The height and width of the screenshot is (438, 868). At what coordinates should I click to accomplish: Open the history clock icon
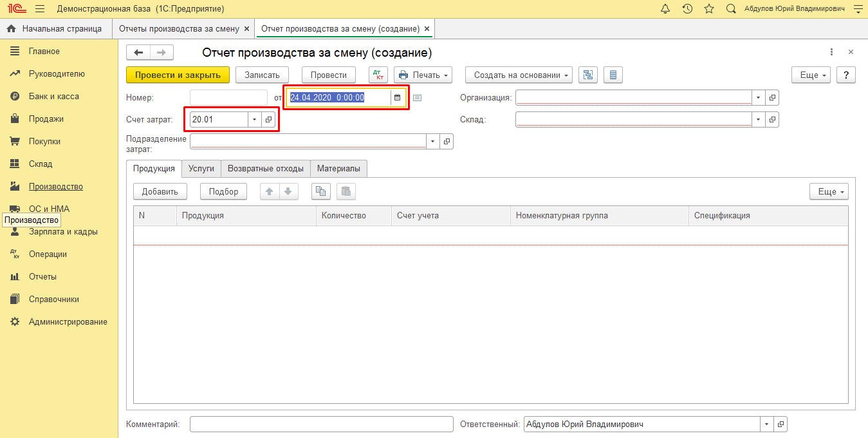tap(687, 9)
